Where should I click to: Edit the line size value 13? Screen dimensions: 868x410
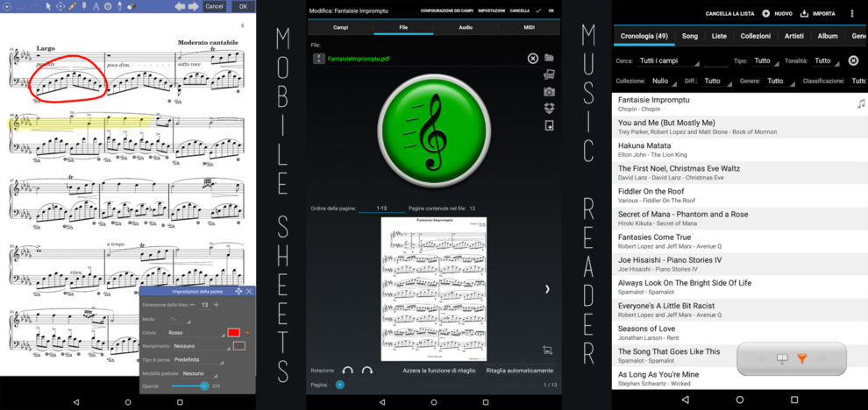pyautogui.click(x=204, y=305)
